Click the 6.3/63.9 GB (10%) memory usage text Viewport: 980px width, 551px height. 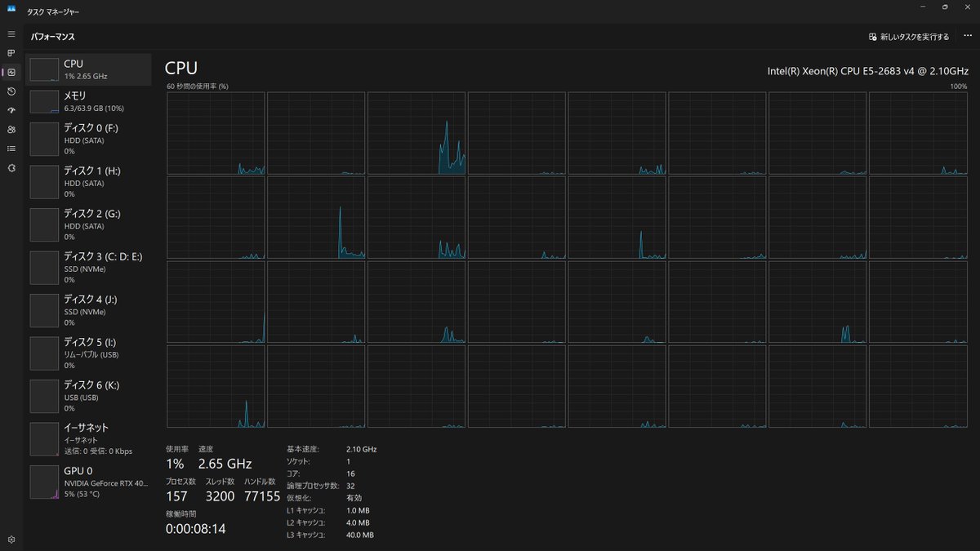(x=94, y=108)
